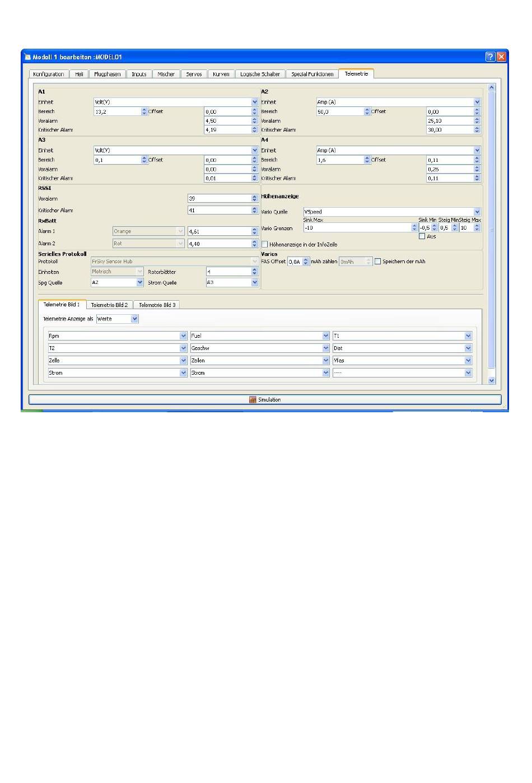Tick the Speichern der mAh checkbox
532x783 pixels.
(x=377, y=262)
